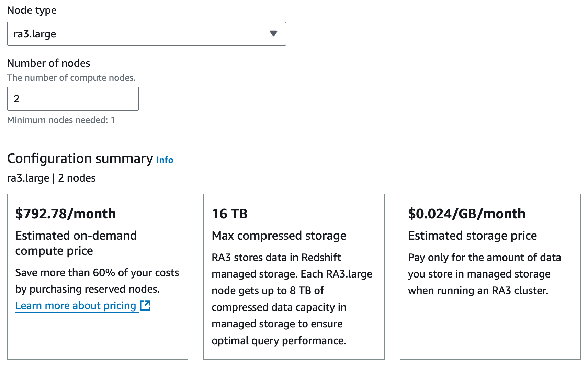Click the external link icon after pricing link
Viewport: 588px width, 370px height.
[x=145, y=305]
